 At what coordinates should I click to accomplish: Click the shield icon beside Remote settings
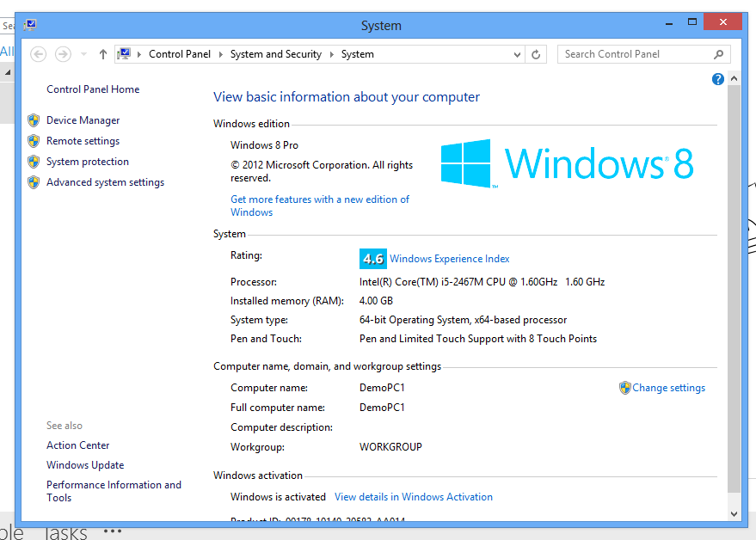(34, 141)
